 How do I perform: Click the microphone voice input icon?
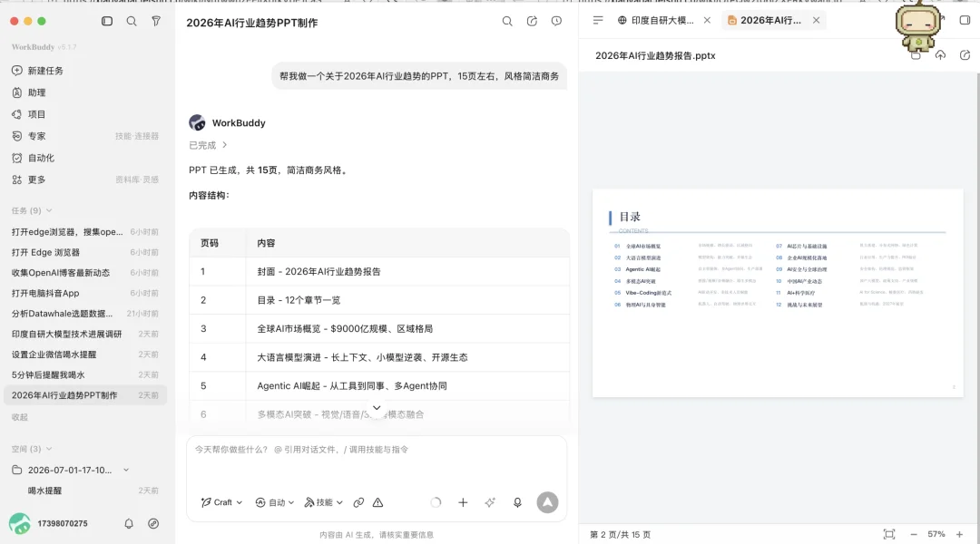(517, 503)
